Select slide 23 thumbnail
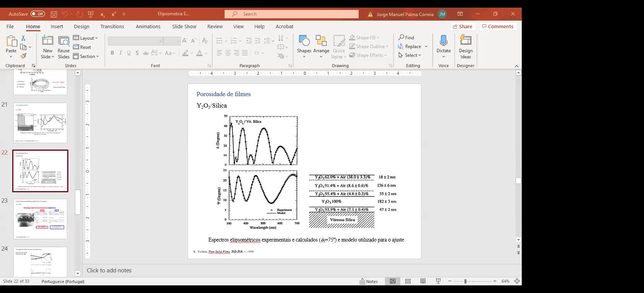Viewport: 644px width, 293px height. coord(40,219)
